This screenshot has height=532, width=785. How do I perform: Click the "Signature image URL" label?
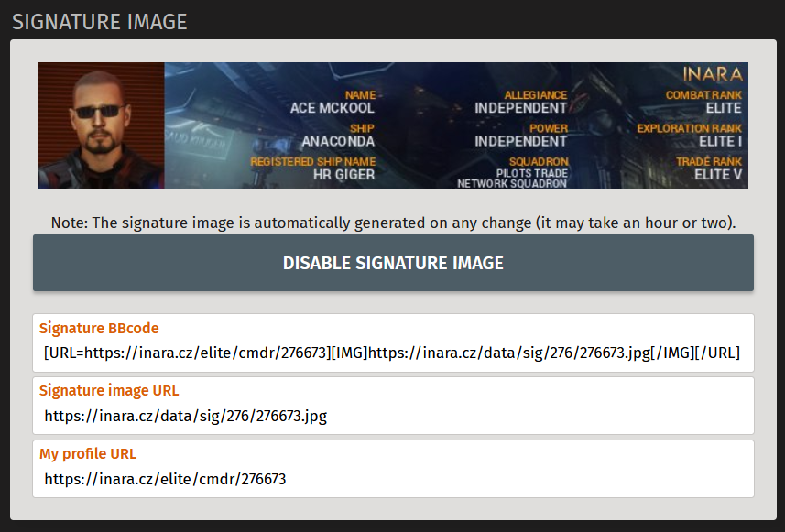coord(109,390)
